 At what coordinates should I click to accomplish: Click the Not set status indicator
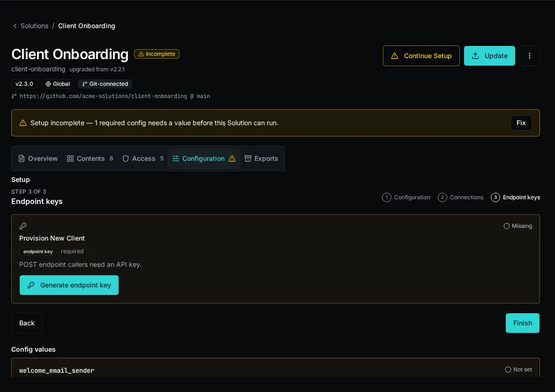[518, 369]
